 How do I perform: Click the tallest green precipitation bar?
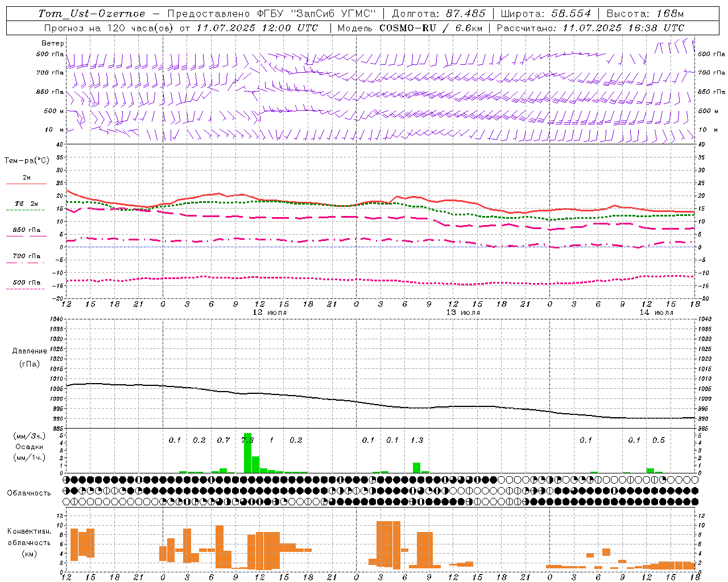[247, 453]
